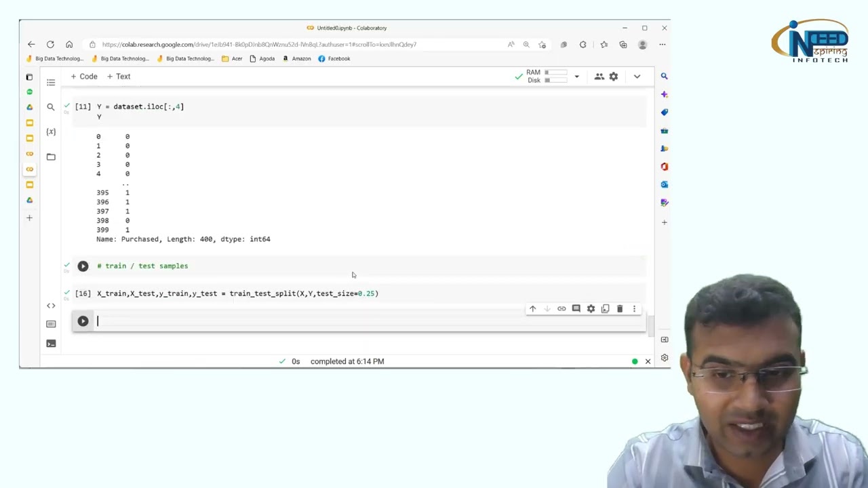
Task: Click the Colab URL address bar
Action: 259,45
